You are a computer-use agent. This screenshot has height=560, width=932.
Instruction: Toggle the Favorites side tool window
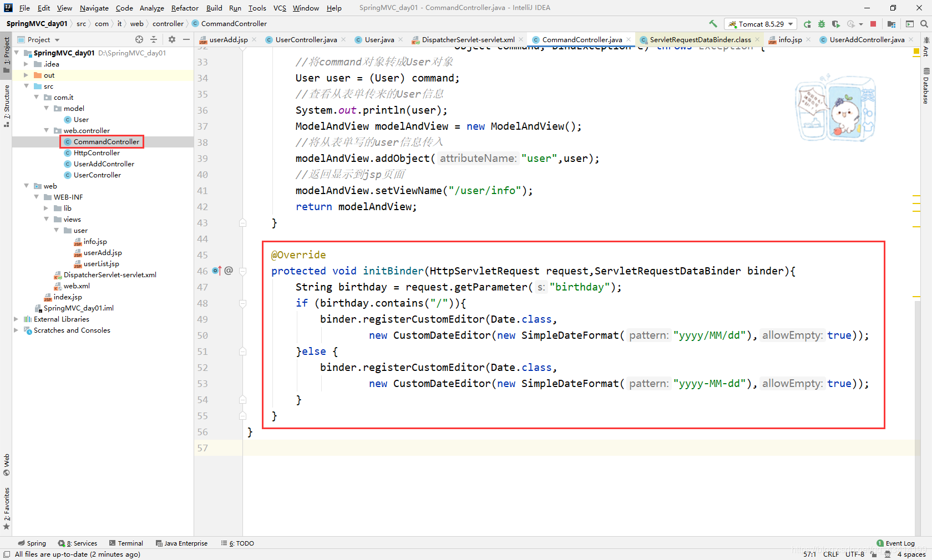(x=6, y=508)
